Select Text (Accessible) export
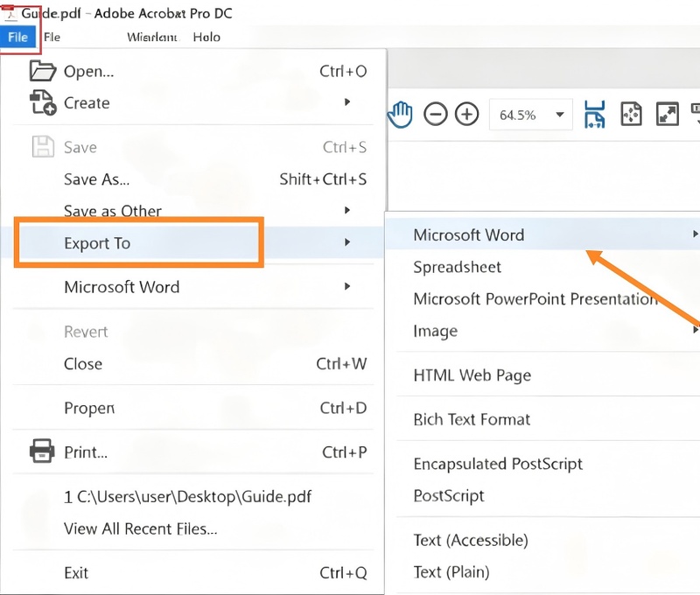700x595 pixels. click(542, 540)
